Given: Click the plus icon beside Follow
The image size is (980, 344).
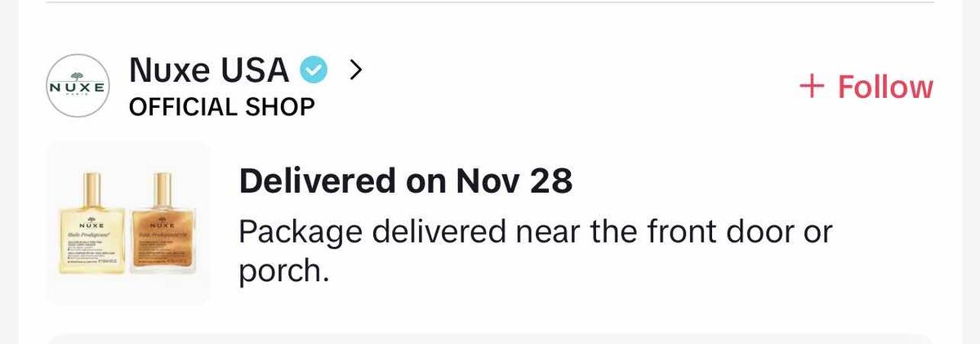Looking at the screenshot, I should point(813,87).
